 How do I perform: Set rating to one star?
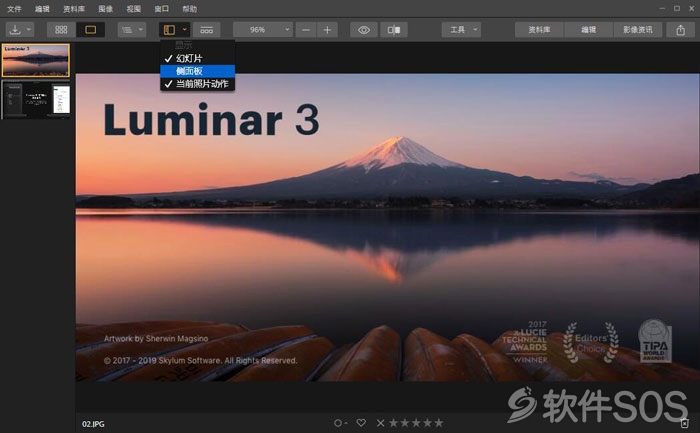(x=393, y=422)
